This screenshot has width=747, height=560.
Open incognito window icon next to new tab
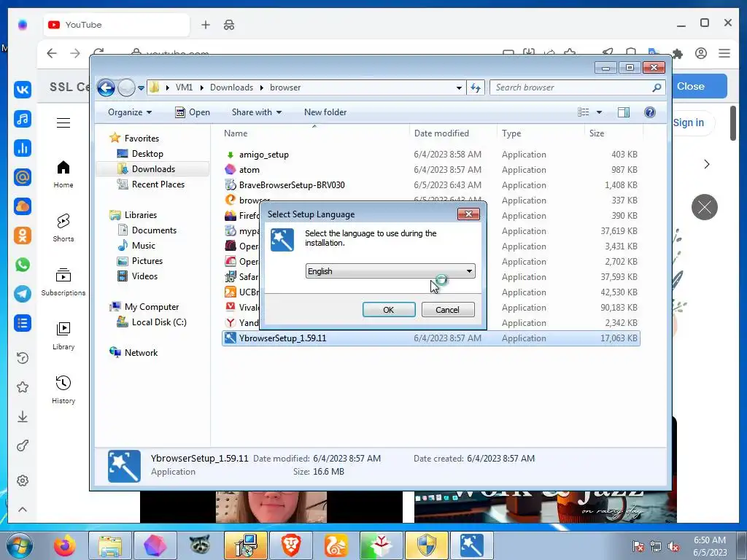[229, 25]
